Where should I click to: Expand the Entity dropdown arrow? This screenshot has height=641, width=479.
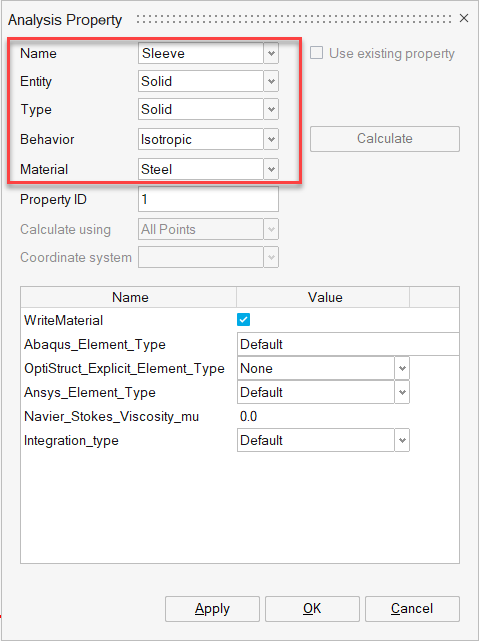pos(271,81)
